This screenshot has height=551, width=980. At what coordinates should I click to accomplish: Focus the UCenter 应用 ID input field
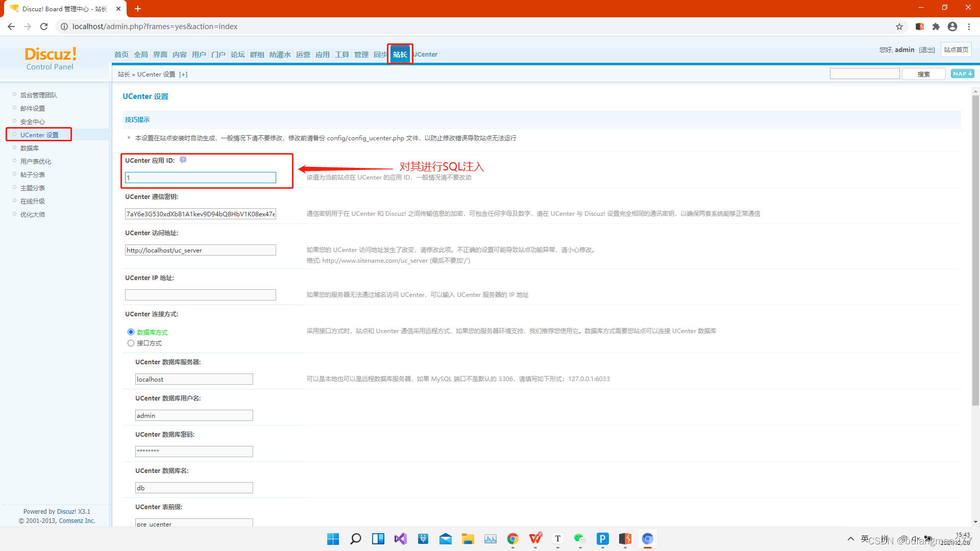pos(201,178)
